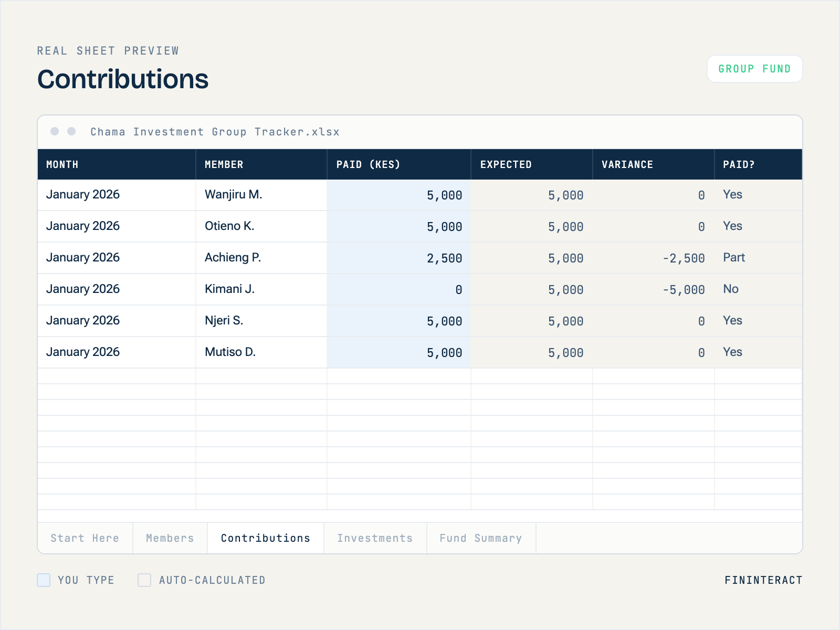Screen dimensions: 840x630
Task: Click Wanjiru M.'s paid amount 5,000
Action: [399, 195]
